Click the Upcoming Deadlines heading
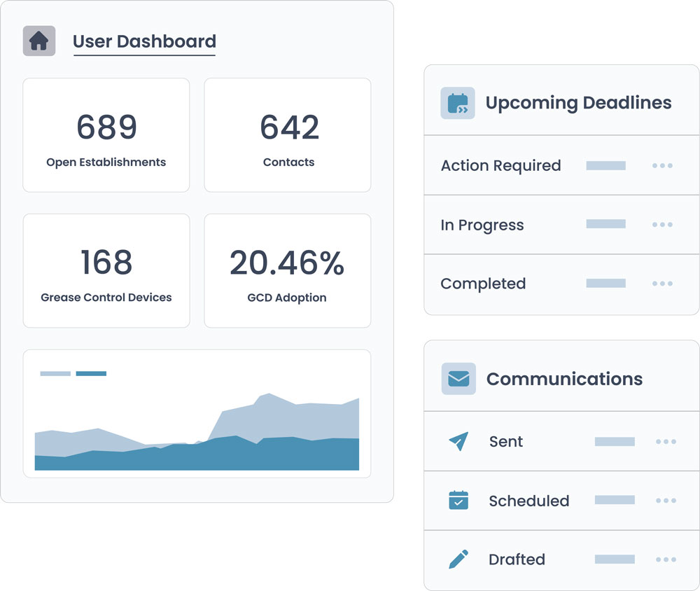Viewport: 700px width, 591px height. [579, 103]
